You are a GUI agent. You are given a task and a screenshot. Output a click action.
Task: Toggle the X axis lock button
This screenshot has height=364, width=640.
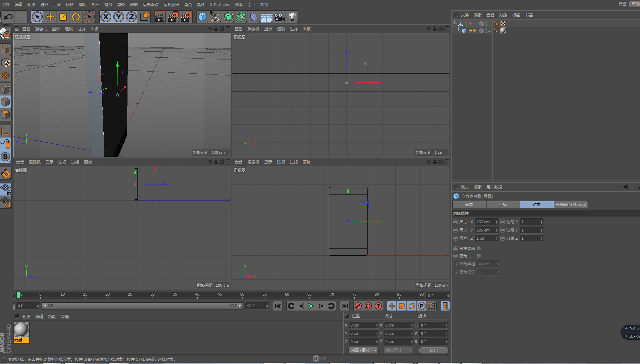tap(105, 17)
